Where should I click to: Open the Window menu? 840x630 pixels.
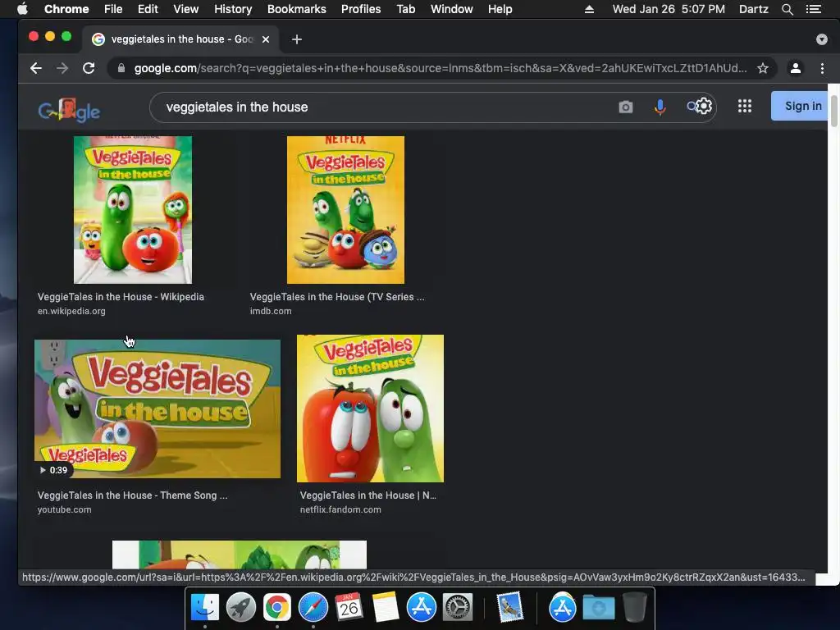(452, 9)
